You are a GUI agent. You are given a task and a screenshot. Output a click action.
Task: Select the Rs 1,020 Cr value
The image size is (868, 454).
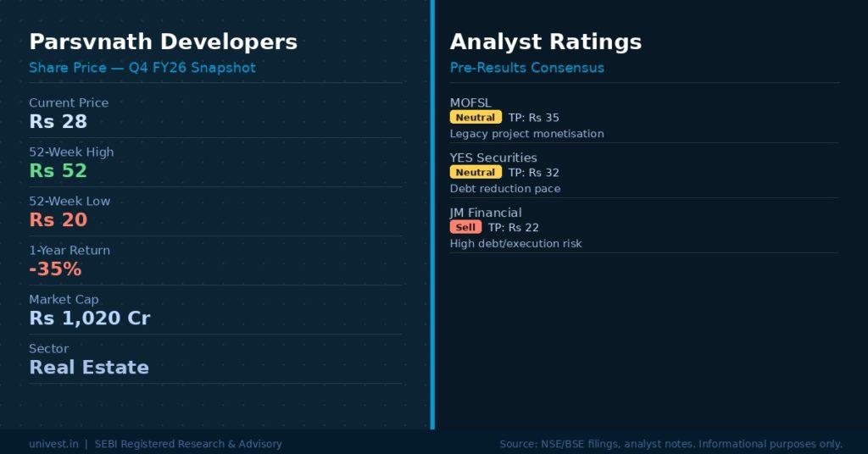[90, 318]
